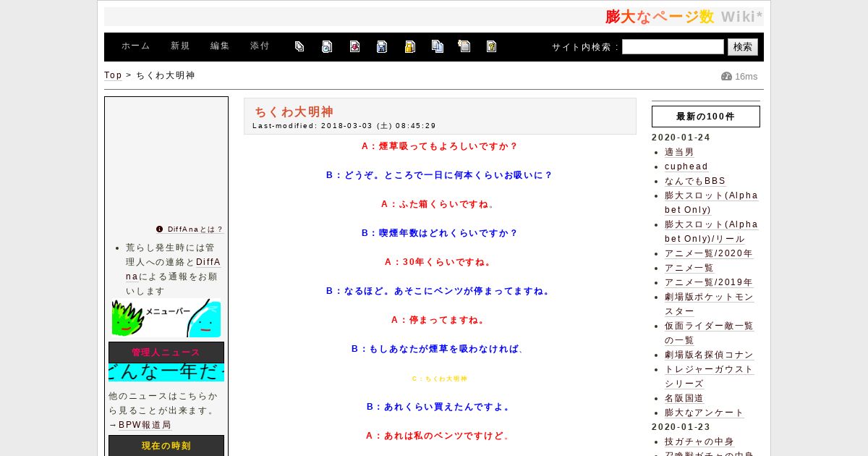
Task: Click the line A：30年くらいですね。
Action: [x=440, y=262]
